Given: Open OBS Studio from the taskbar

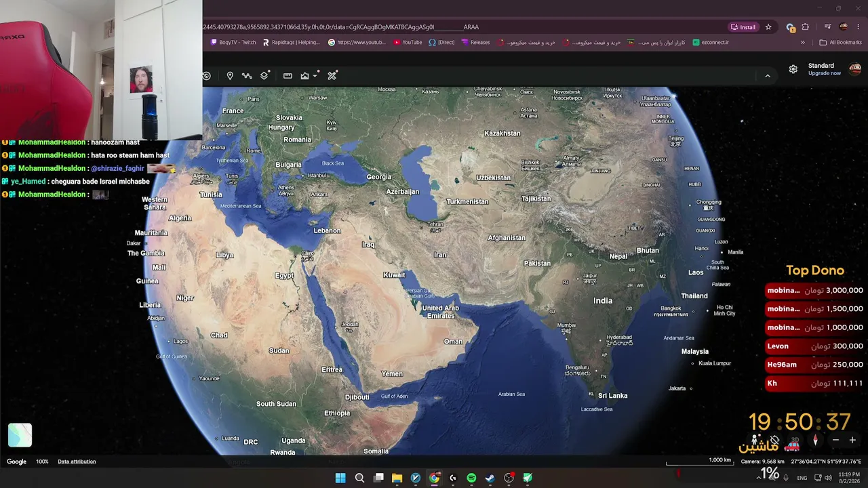Looking at the screenshot, I should (509, 478).
